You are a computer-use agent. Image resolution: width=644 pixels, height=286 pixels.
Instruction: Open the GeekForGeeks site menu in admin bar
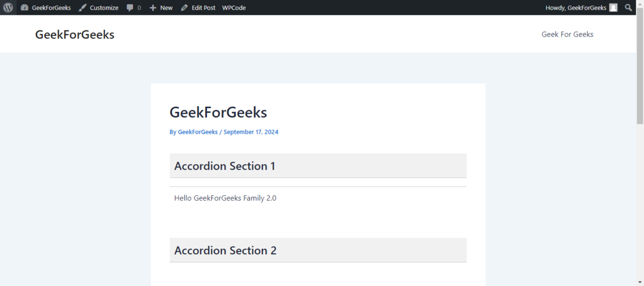(45, 7)
